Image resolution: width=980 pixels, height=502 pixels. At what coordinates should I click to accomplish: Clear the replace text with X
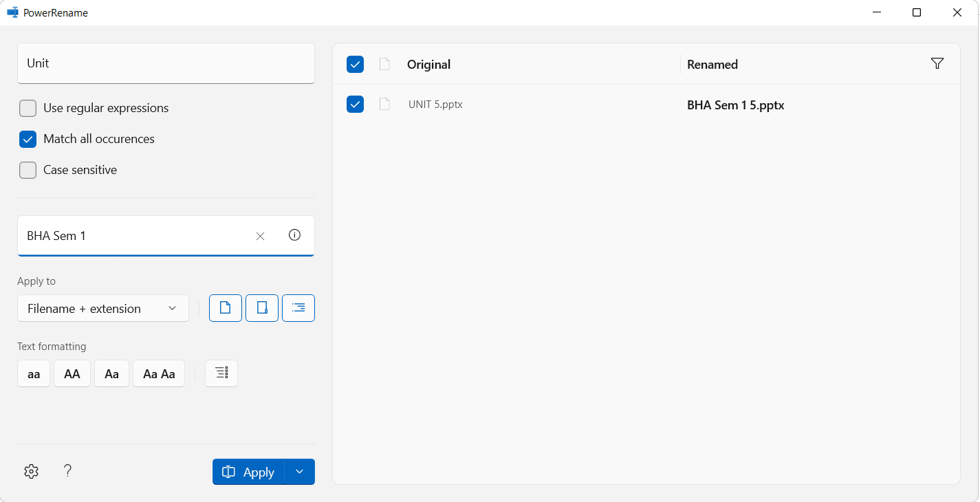click(x=260, y=236)
